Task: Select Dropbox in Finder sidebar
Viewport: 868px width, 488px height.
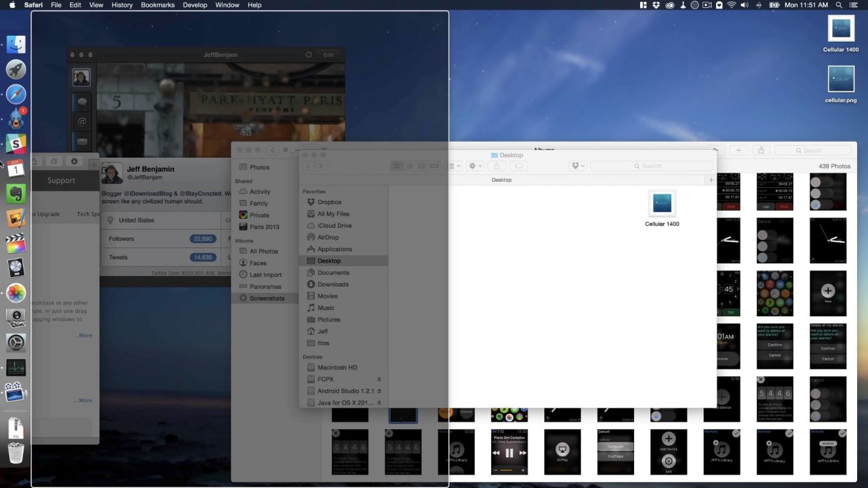Action: coord(330,202)
